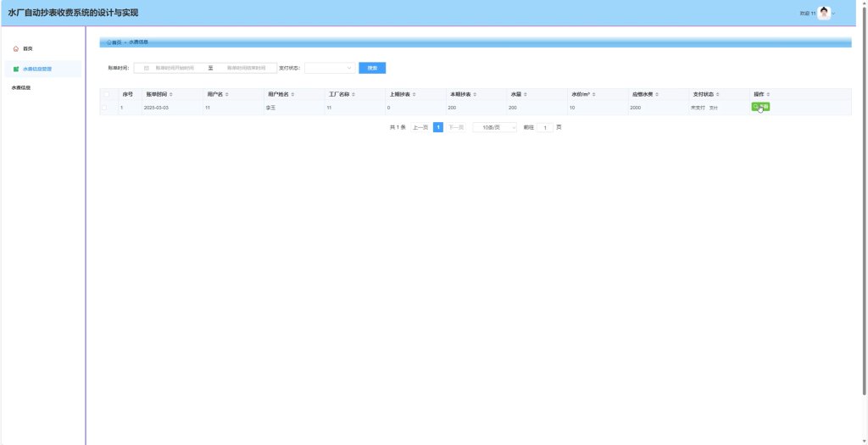Screen dimensions: 868x445
Task: Select 水费信息管理 sidebar menu
Action: (43, 70)
